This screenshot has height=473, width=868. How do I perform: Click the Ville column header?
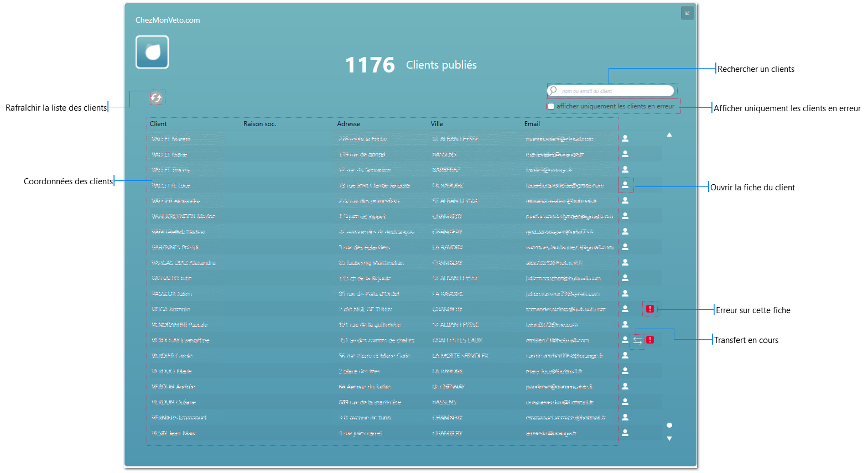pyautogui.click(x=437, y=124)
